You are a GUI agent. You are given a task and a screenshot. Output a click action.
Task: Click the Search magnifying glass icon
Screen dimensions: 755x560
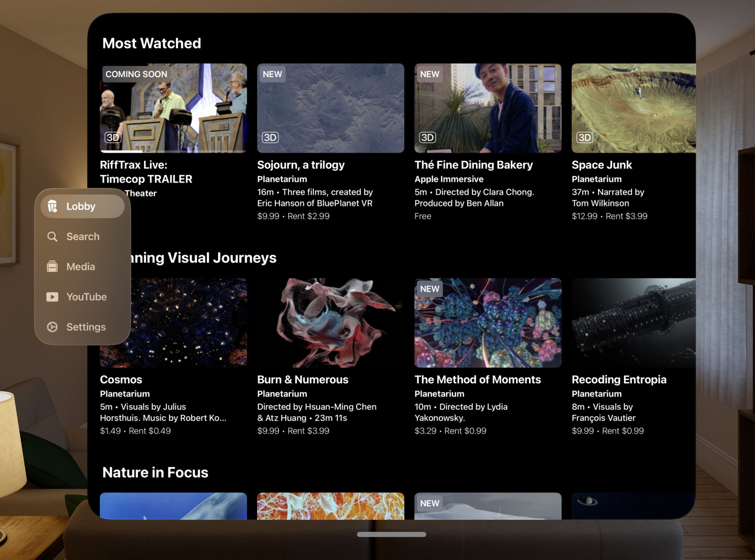click(52, 236)
